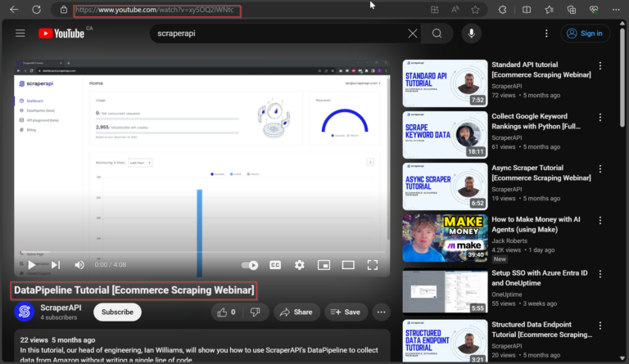Save the video to a playlist

(x=346, y=312)
